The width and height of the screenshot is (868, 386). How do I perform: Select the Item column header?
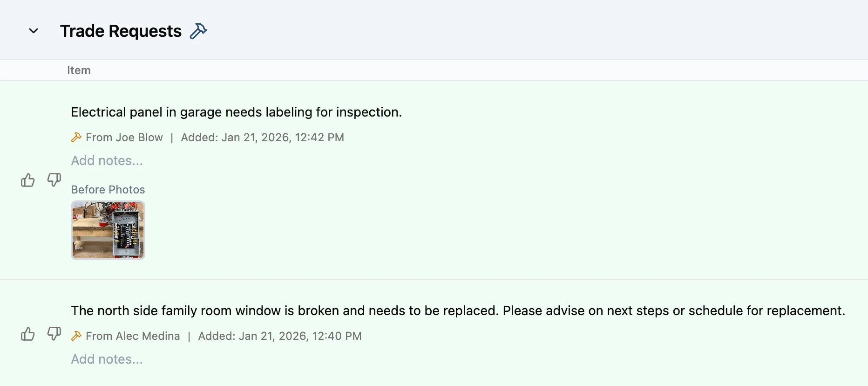tap(79, 70)
